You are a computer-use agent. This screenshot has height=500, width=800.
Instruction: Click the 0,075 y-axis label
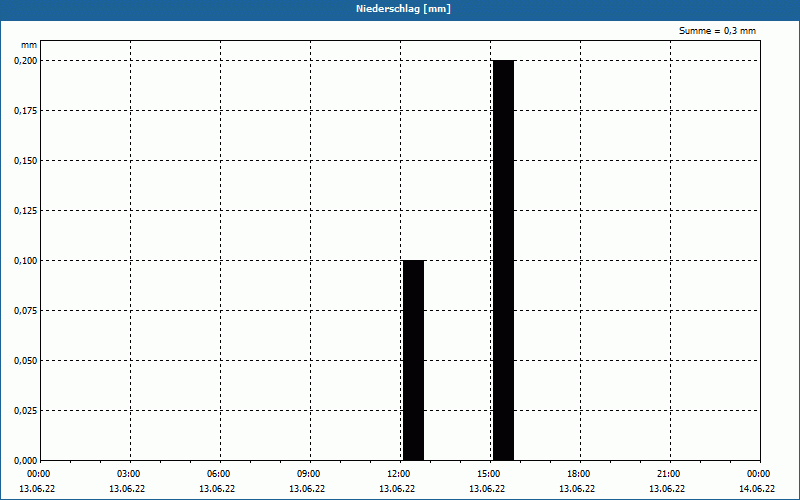click(25, 311)
